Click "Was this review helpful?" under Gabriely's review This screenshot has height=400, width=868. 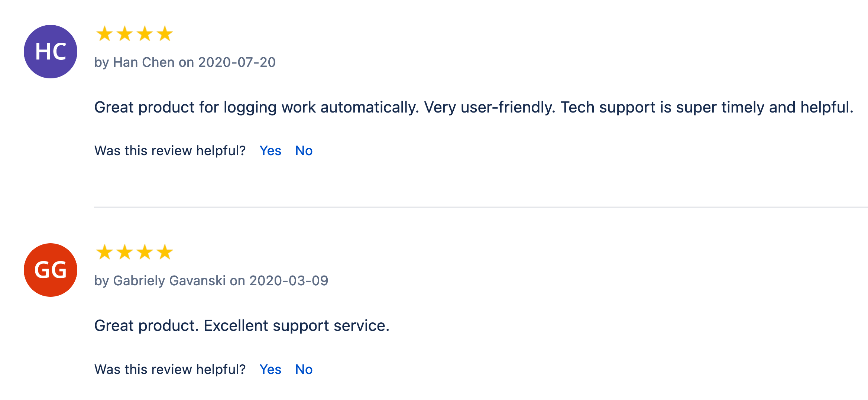170,370
